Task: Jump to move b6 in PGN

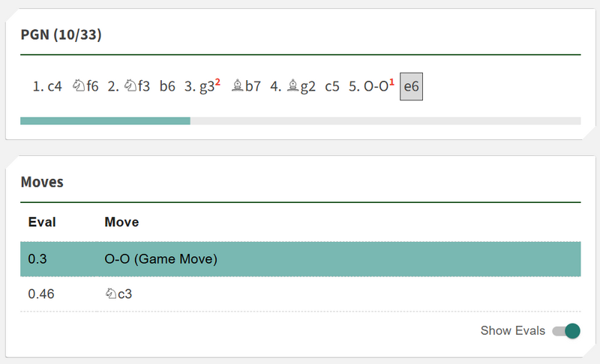Action: [x=167, y=86]
